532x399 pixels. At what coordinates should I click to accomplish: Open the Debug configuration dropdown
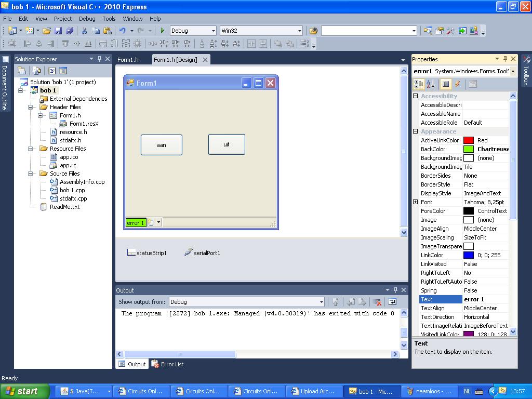(x=193, y=31)
